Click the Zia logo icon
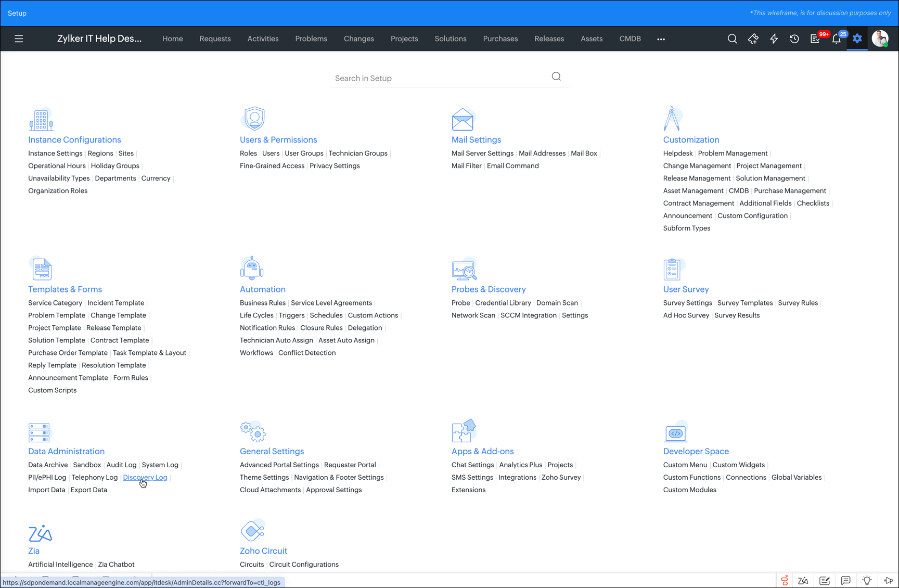 pos(40,533)
